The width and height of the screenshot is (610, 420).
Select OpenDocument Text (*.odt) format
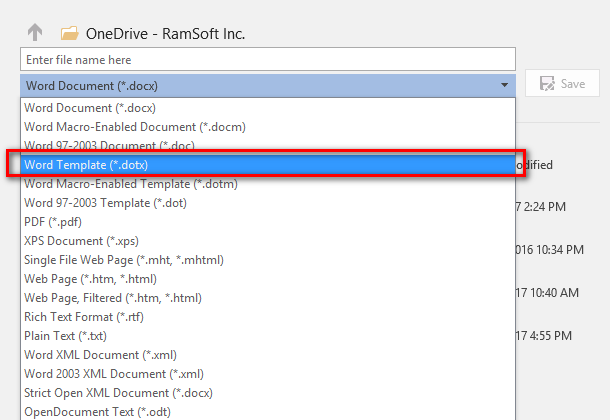pos(96,411)
